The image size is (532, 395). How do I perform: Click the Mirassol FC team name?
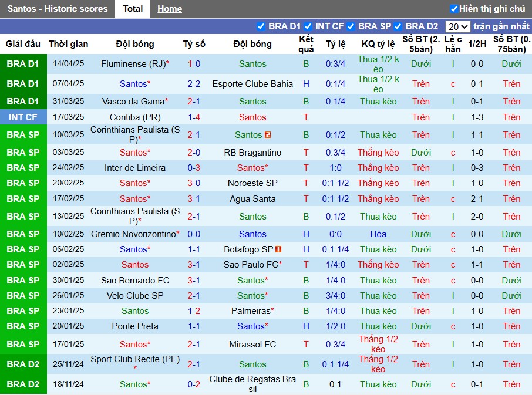(252, 345)
